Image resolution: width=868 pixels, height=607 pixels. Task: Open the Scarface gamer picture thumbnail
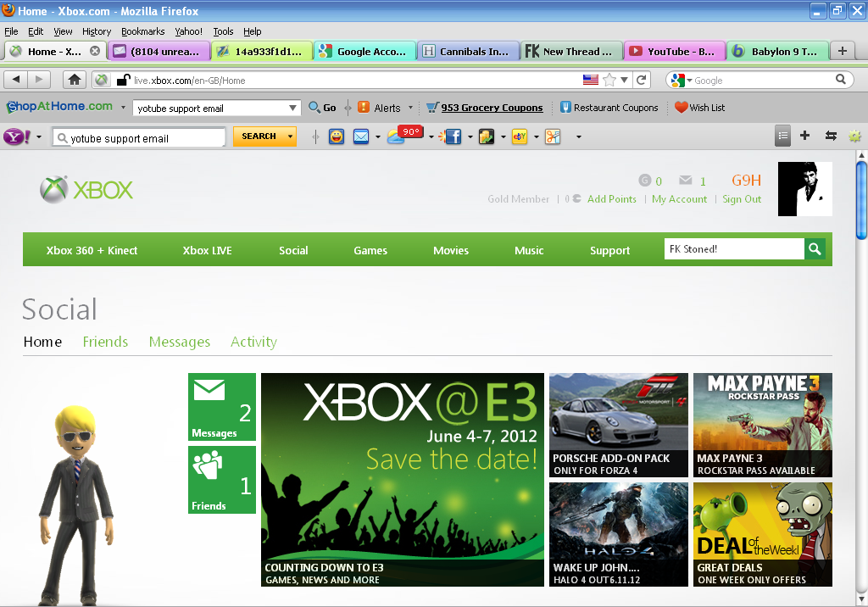tap(805, 189)
